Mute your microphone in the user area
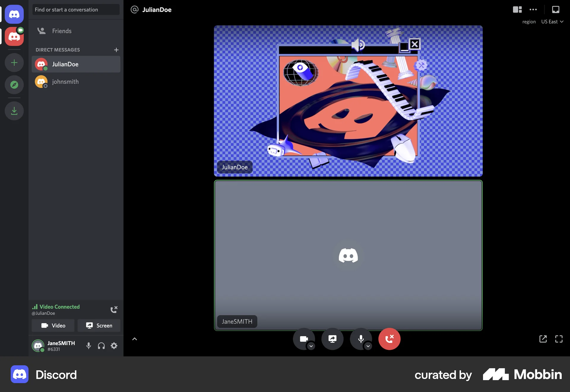 pos(88,346)
